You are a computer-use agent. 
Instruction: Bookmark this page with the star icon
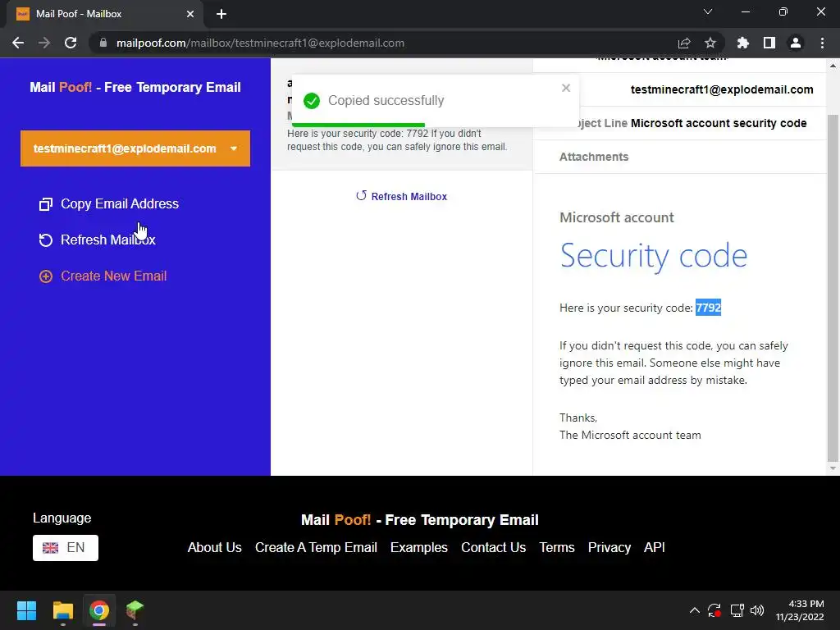710,43
